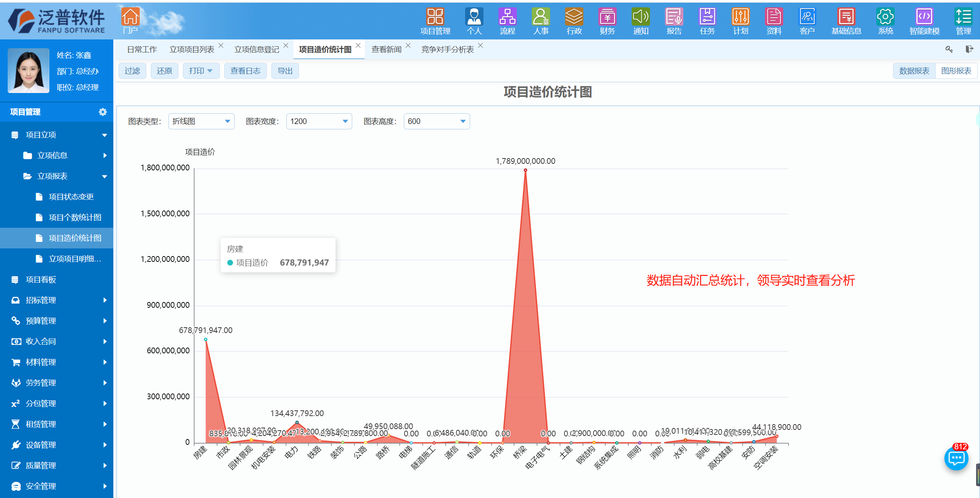Expand the 设备管理 menu

[57, 445]
